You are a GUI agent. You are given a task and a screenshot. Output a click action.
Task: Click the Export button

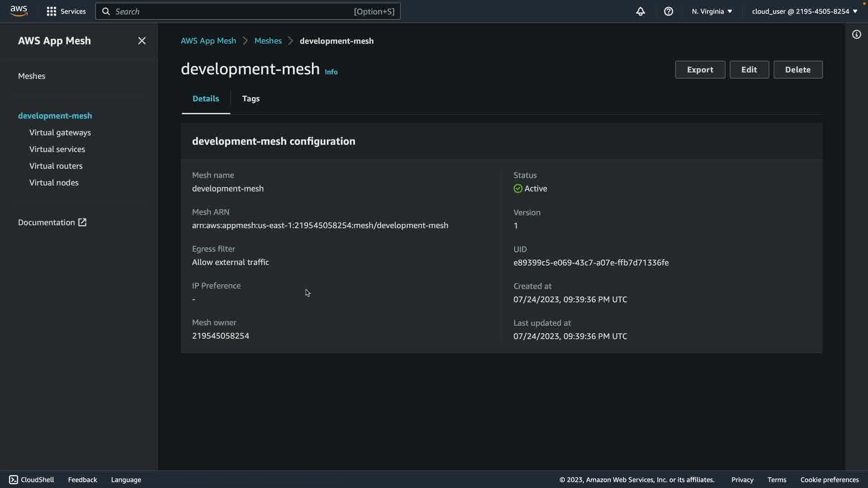[700, 70]
